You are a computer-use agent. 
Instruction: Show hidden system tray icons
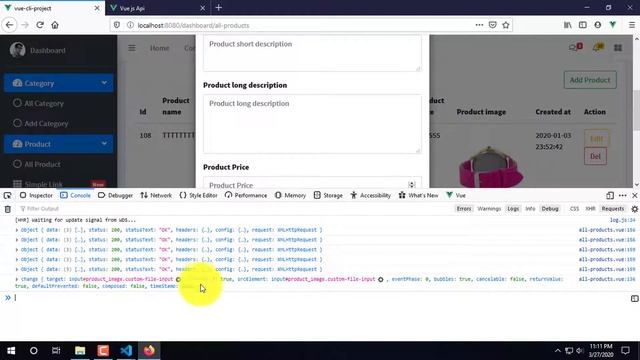click(x=558, y=351)
